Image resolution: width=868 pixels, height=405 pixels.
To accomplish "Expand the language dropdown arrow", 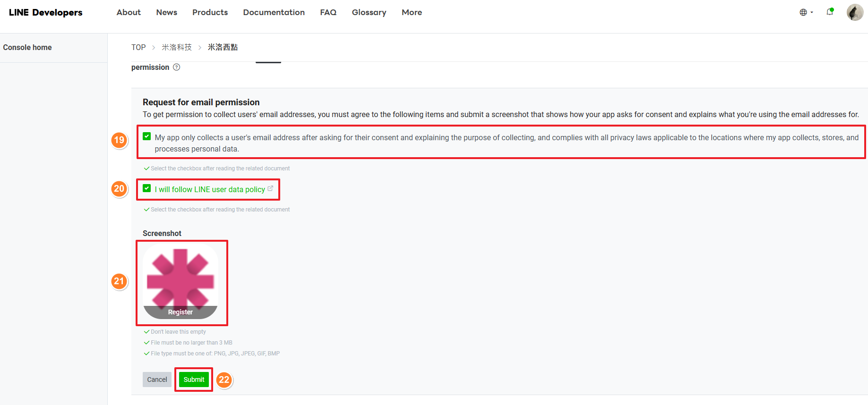I will click(812, 13).
